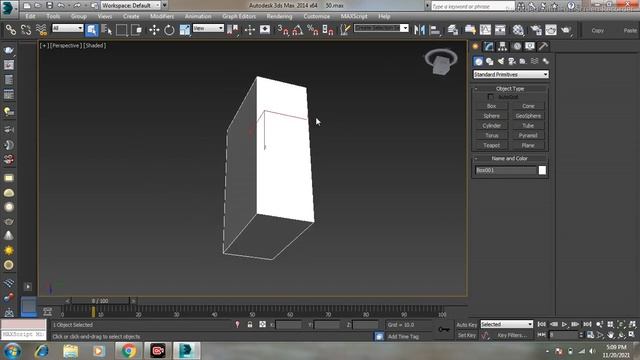Screen dimensions: 640x360
Task: Click the Render Production teapot icon
Action: tap(566, 30)
